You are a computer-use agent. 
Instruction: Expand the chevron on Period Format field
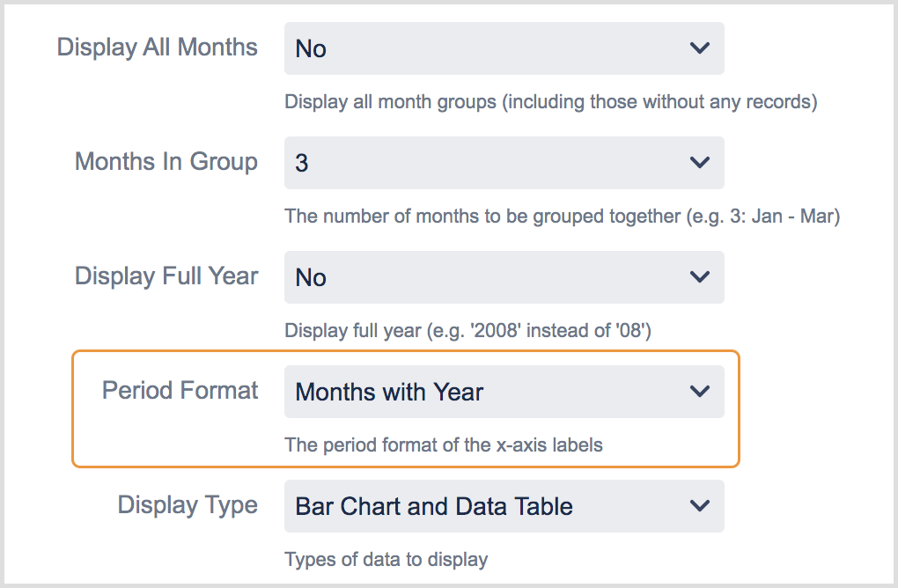pyautogui.click(x=700, y=392)
